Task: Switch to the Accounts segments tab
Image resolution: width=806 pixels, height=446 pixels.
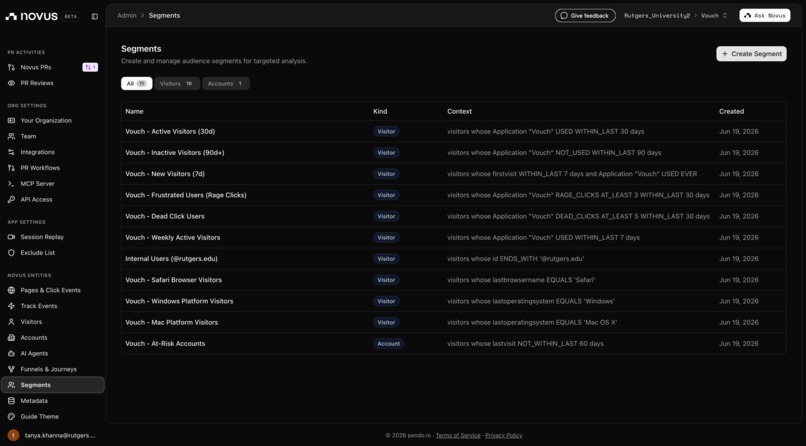Action: (x=226, y=84)
